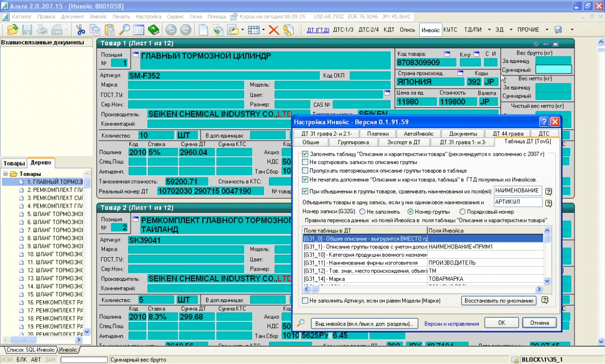Screen dimensions: 605x364
Task: Click the red X delete icon
Action: click(274, 30)
